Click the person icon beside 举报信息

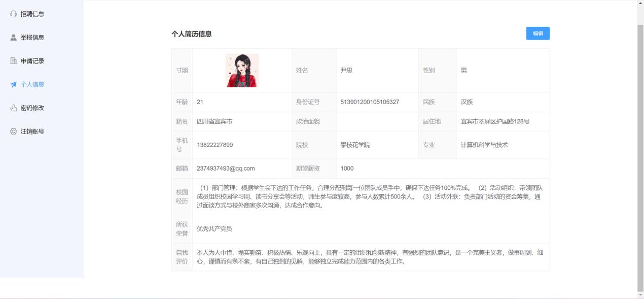pos(14,38)
